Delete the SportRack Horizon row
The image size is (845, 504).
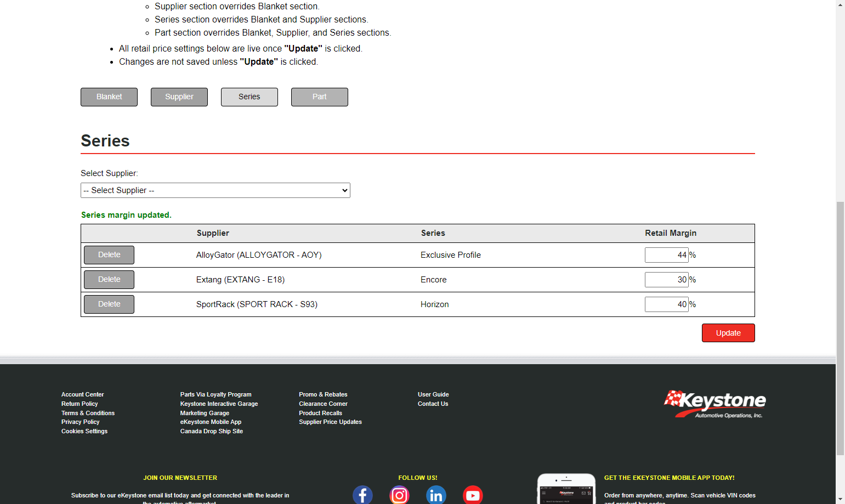[109, 304]
